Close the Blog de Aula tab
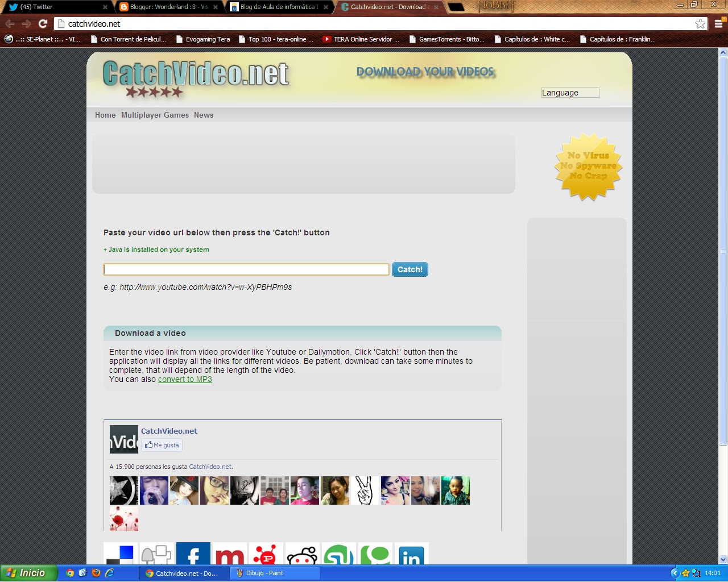Image resolution: width=728 pixels, height=582 pixels. [x=326, y=7]
